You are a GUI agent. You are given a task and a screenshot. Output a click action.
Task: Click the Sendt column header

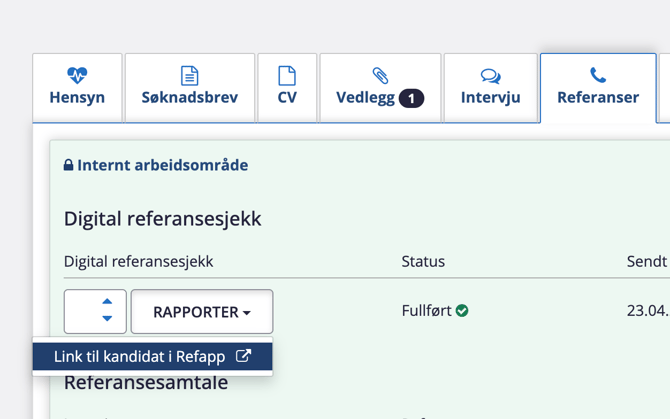[x=647, y=261]
